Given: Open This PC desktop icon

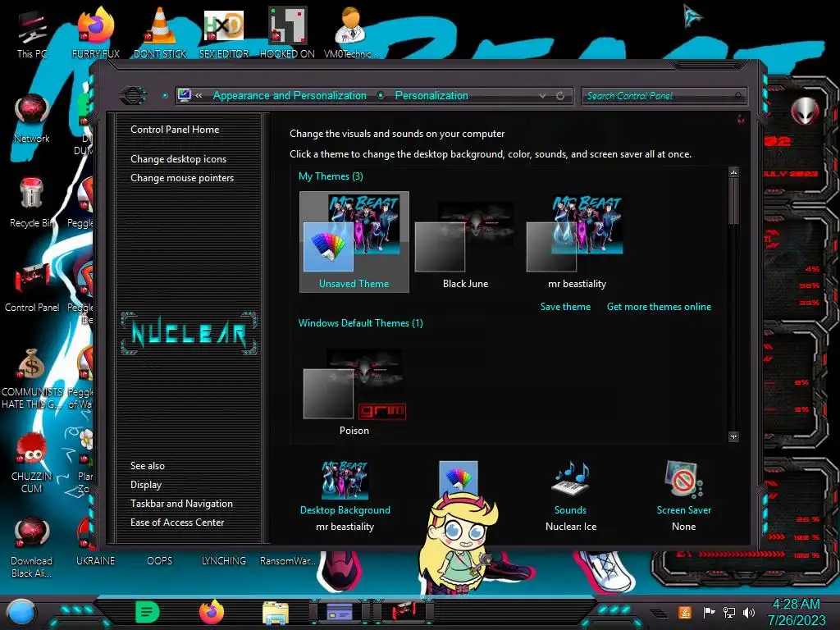Looking at the screenshot, I should (x=32, y=32).
